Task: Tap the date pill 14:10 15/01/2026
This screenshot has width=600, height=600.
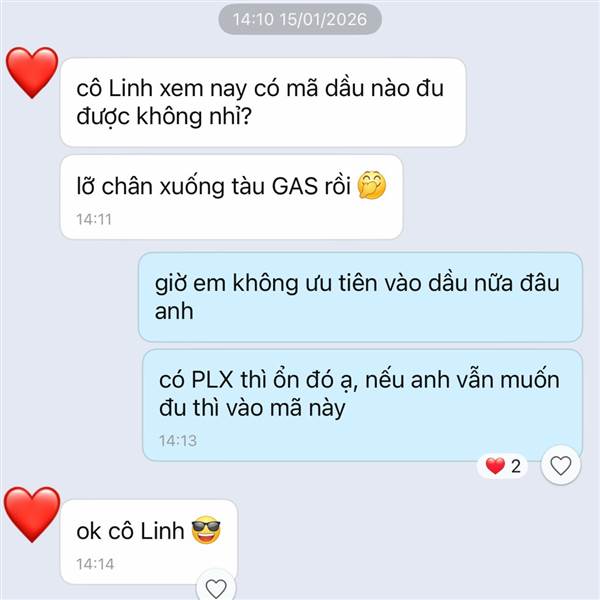Action: [x=300, y=19]
